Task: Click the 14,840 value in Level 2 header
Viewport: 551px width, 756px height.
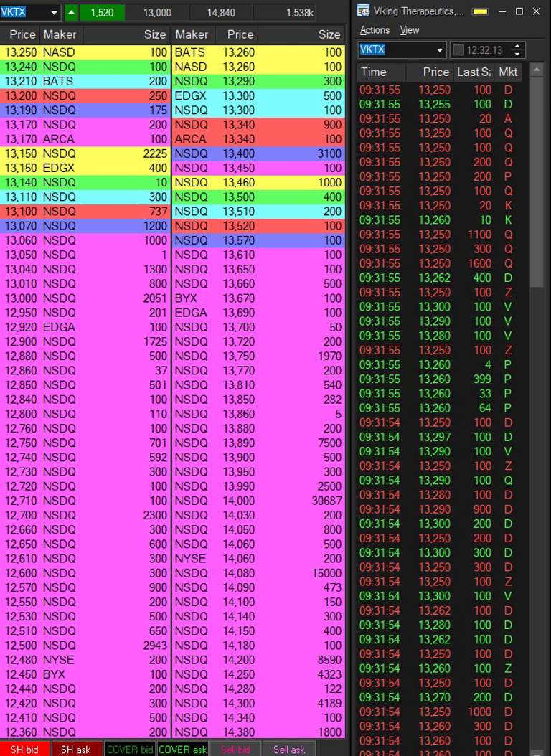Action: point(221,12)
